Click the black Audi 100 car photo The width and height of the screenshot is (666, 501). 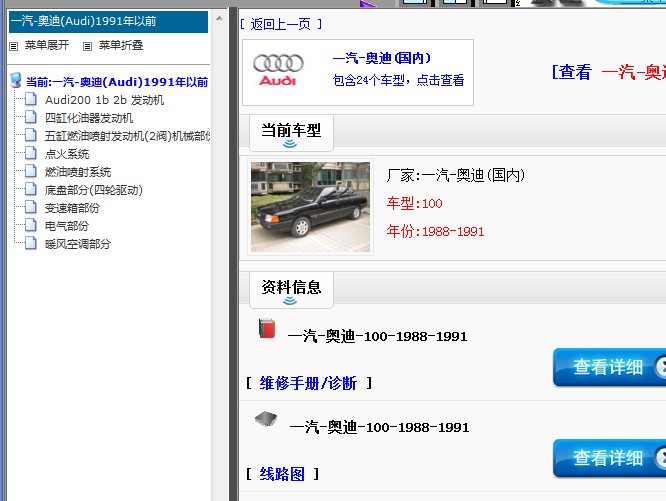tap(310, 207)
